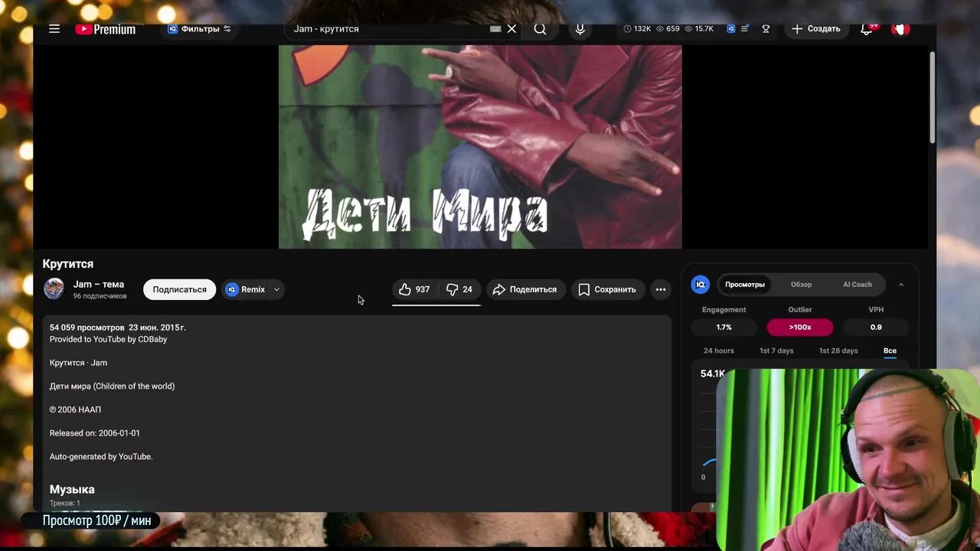
Task: Switch to Обзор tab
Action: tap(801, 285)
